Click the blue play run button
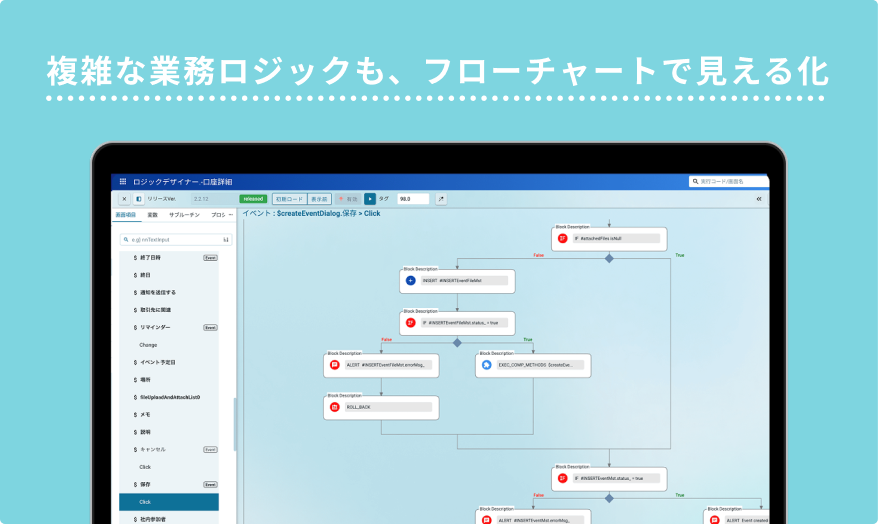 pos(370,199)
